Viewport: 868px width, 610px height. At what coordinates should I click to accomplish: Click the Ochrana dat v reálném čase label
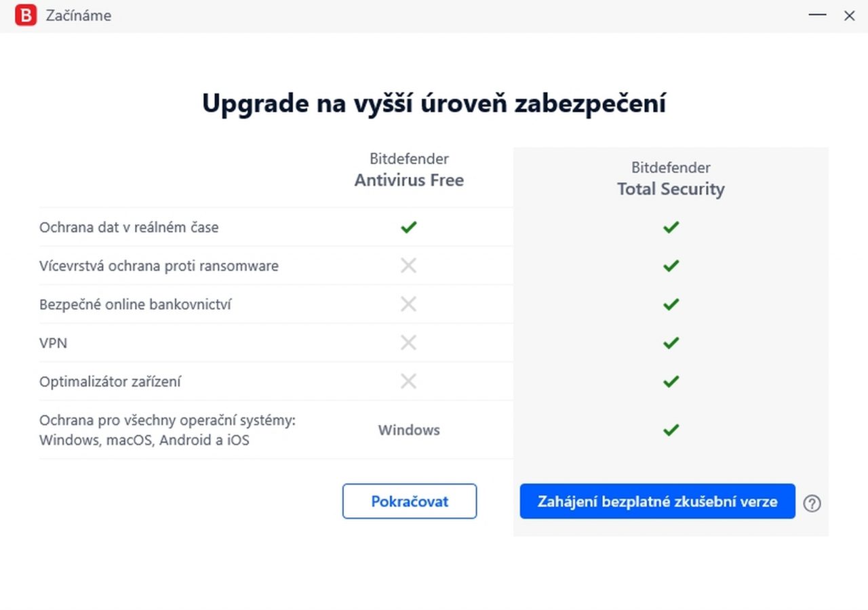click(x=129, y=228)
